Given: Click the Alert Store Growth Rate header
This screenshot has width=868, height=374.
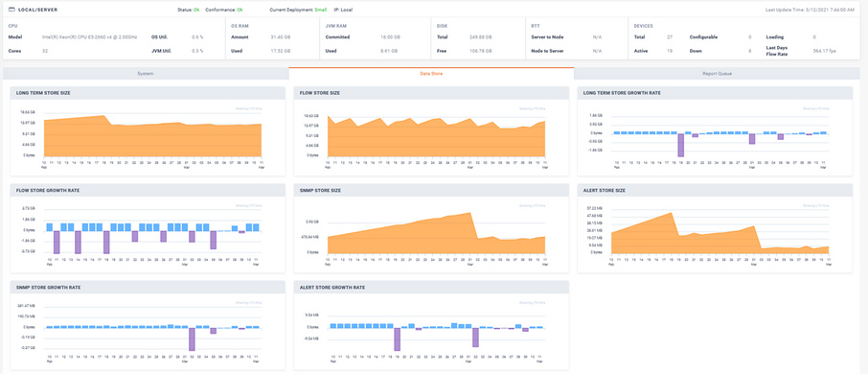Looking at the screenshot, I should click(x=431, y=287).
